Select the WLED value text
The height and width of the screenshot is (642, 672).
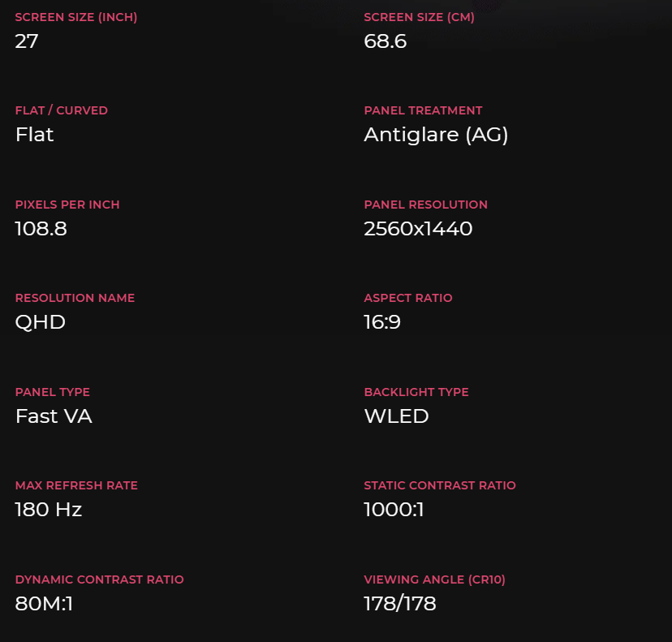(x=396, y=416)
